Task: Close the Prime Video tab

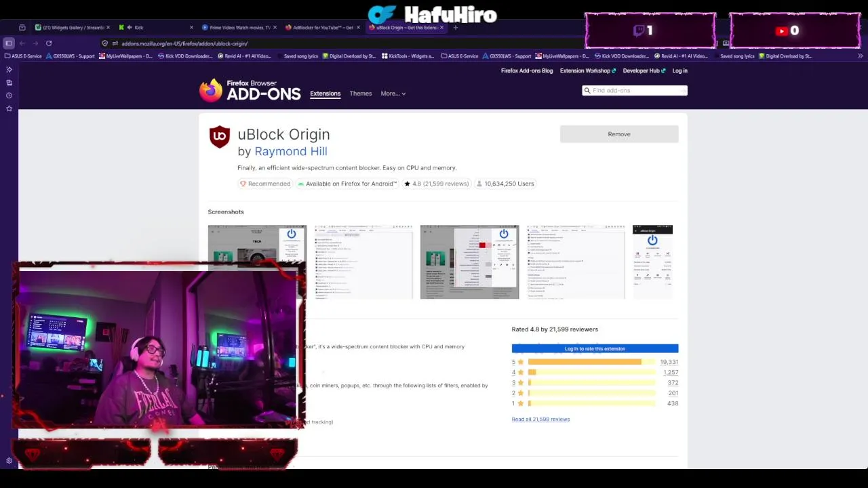Action: (275, 28)
